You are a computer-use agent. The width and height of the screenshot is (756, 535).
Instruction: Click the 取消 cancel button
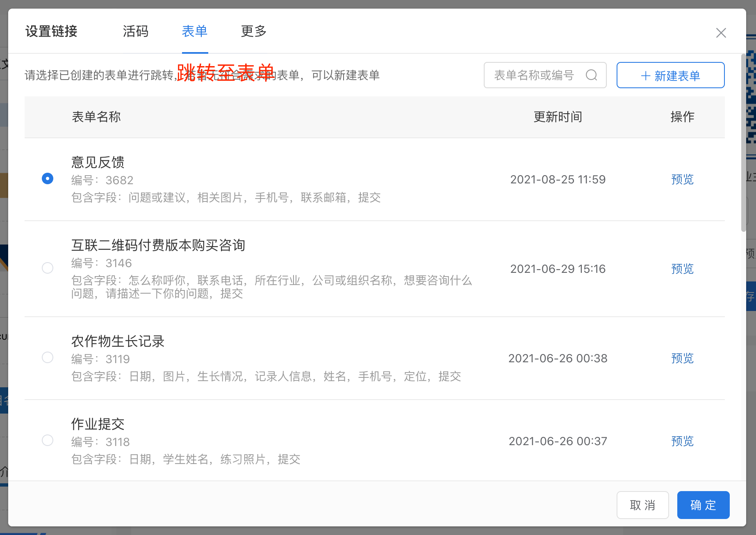642,505
